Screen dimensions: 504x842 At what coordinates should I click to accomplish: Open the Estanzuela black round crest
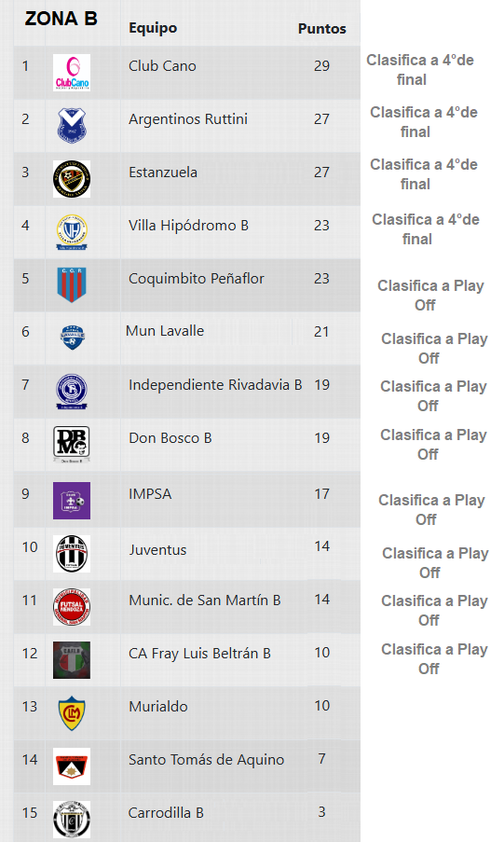pyautogui.click(x=72, y=179)
